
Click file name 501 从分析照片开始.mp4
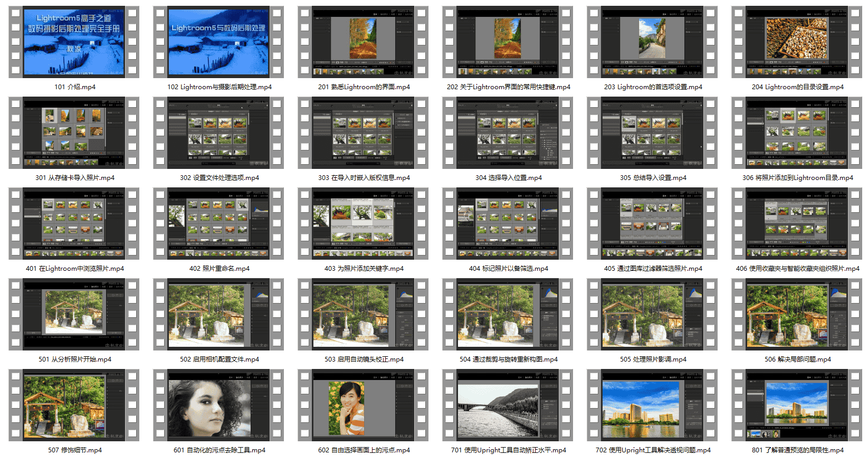[74, 359]
